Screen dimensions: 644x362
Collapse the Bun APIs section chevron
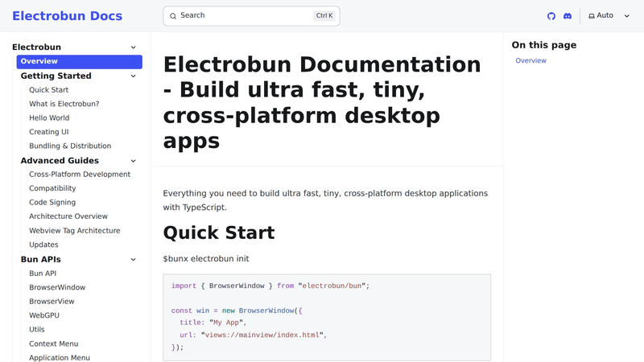133,259
